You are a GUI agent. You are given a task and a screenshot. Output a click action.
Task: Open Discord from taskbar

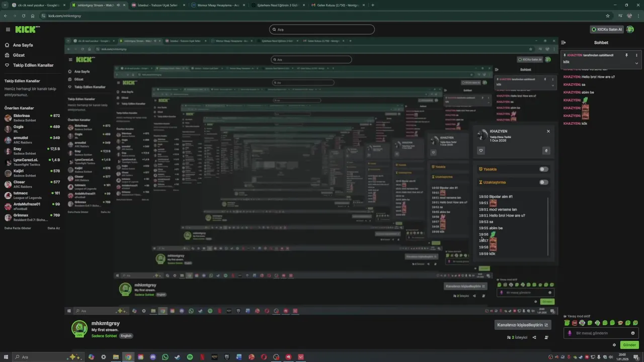click(x=153, y=357)
